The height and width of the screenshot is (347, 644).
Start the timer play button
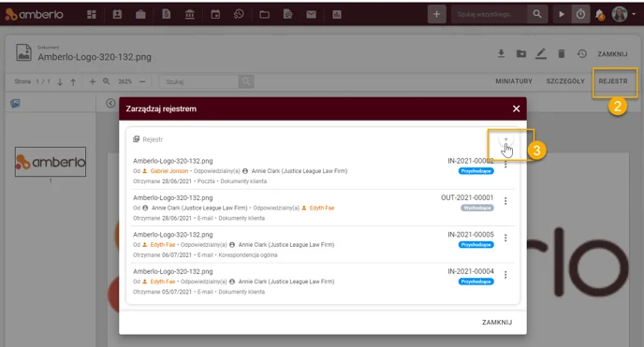click(x=561, y=14)
